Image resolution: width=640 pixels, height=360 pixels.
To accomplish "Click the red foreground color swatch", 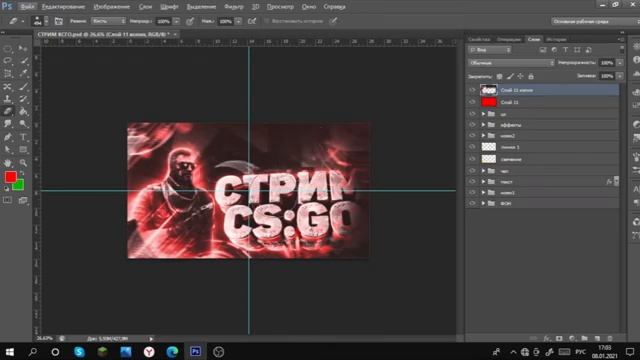I will (x=10, y=176).
